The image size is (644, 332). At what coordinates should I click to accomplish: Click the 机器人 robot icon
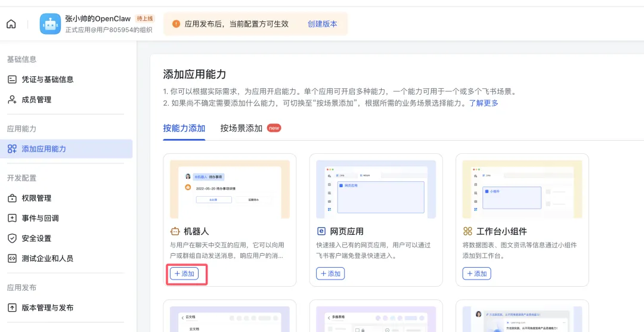tap(175, 231)
